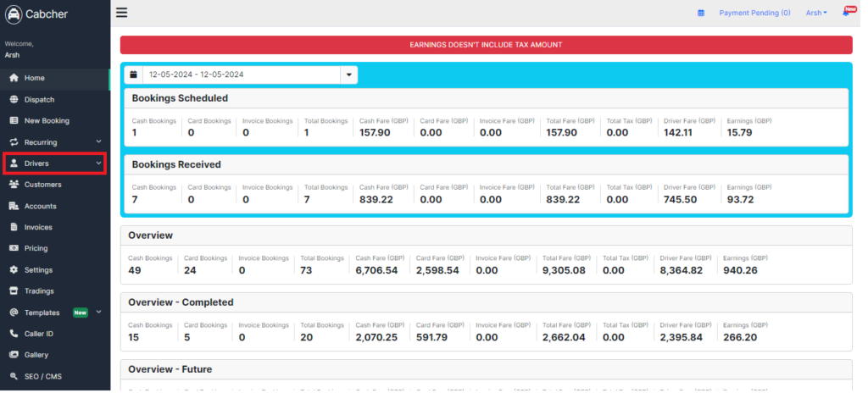Click the Customers group icon
Viewport: 868px width, 393px height.
pyautogui.click(x=14, y=185)
